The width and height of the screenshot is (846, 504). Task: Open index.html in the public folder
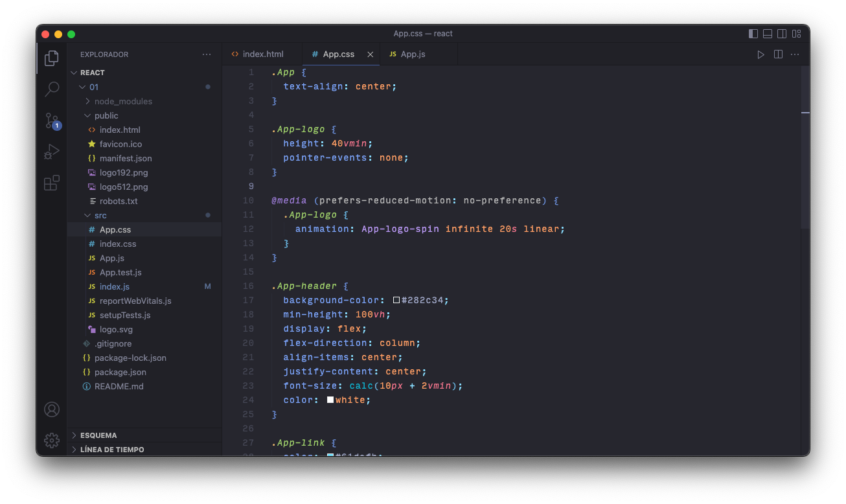(144, 130)
